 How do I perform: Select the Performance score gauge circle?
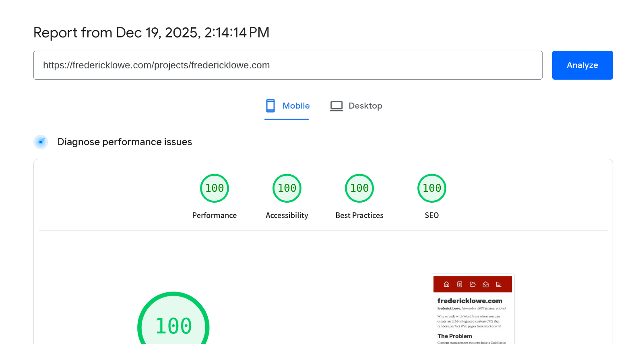click(x=215, y=188)
